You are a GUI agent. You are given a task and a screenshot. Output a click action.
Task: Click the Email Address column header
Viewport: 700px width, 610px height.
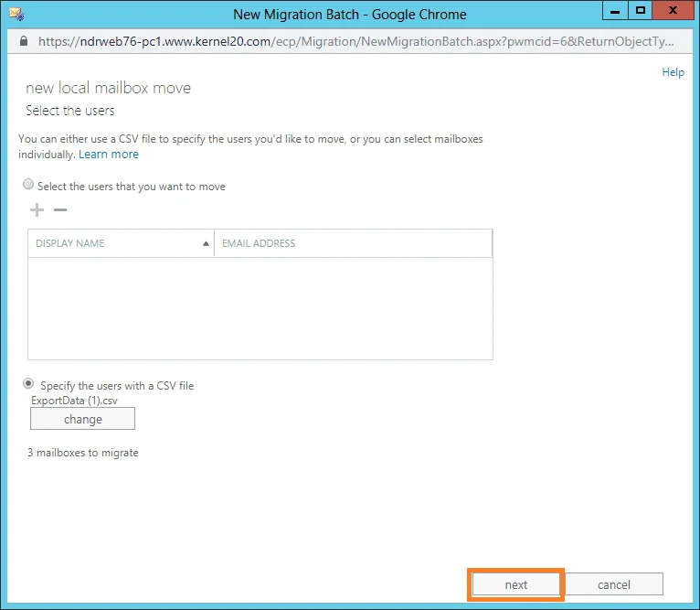click(x=353, y=243)
